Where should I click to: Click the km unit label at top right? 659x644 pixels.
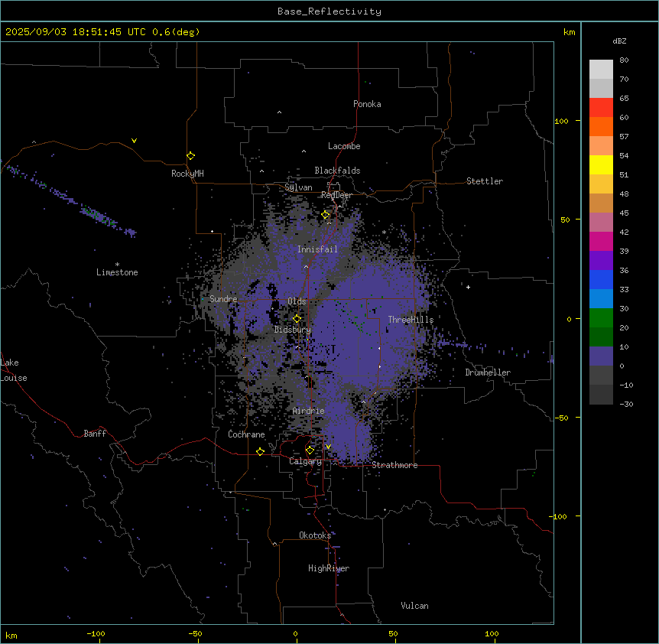[569, 32]
